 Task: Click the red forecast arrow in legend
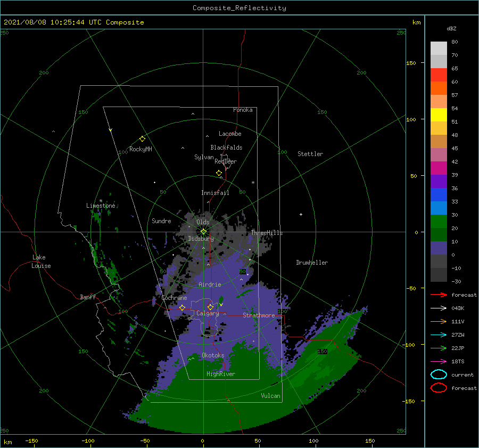click(x=439, y=295)
